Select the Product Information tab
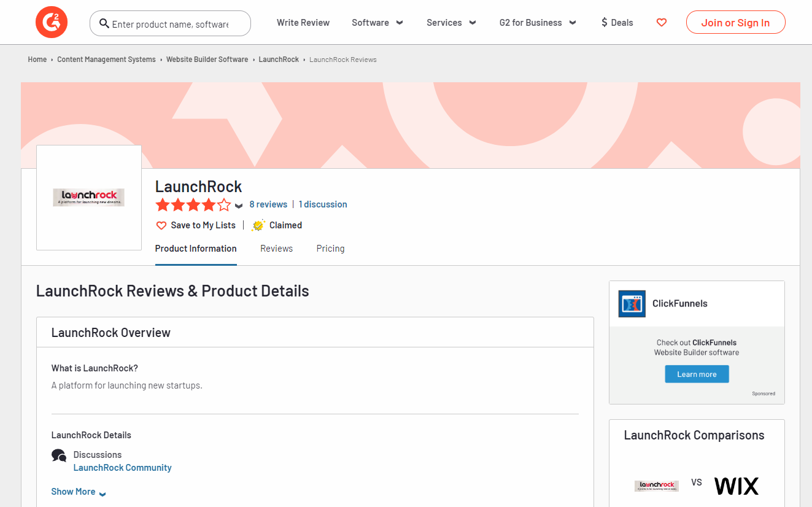This screenshot has height=507, width=812. (196, 249)
